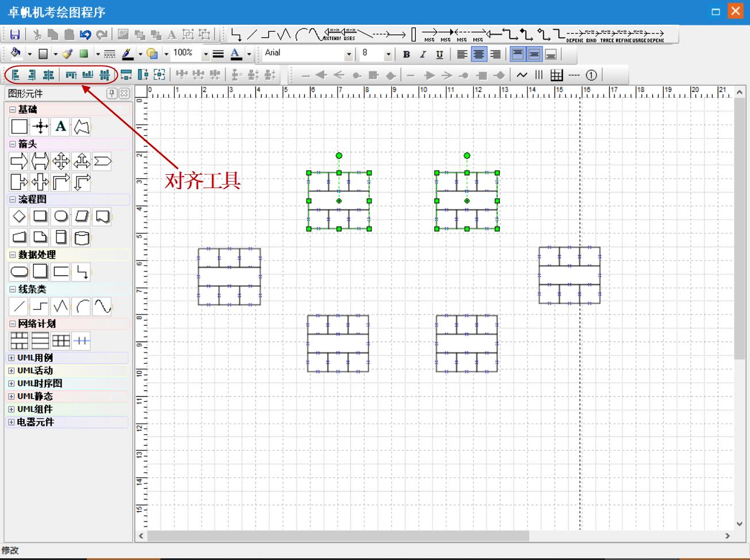Expand the 电器元件 category
This screenshot has height=560, width=750.
11,422
